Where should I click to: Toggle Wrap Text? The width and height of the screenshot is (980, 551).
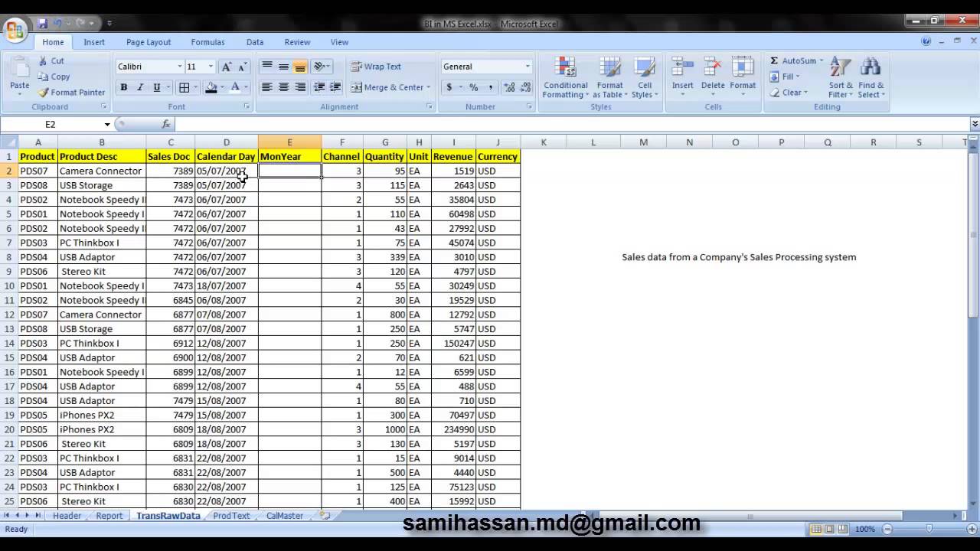pyautogui.click(x=376, y=67)
